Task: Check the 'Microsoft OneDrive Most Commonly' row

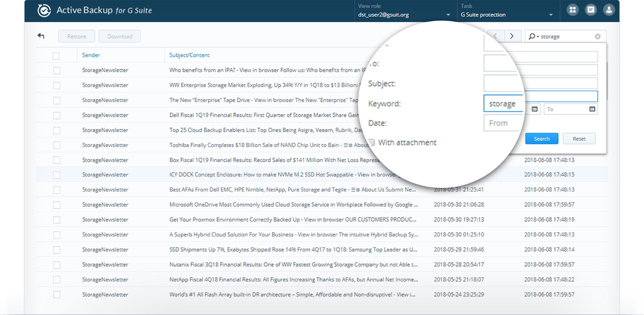Action: click(x=57, y=205)
